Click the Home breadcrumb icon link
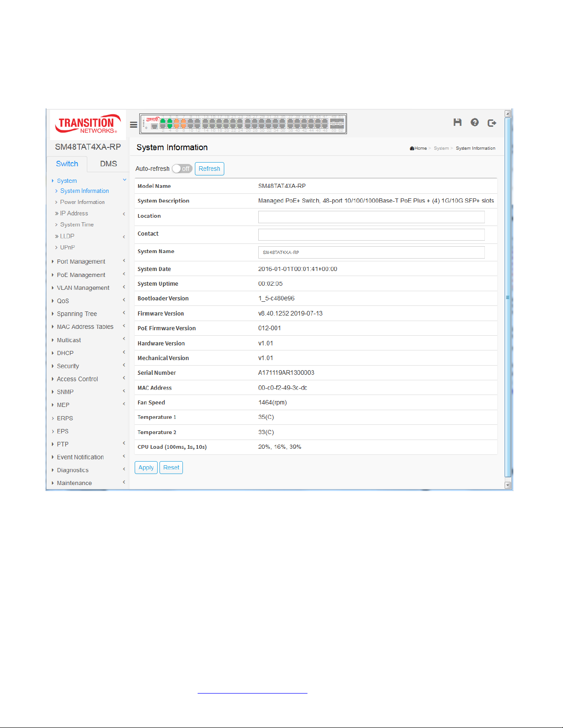This screenshot has width=563, height=728. [x=418, y=148]
